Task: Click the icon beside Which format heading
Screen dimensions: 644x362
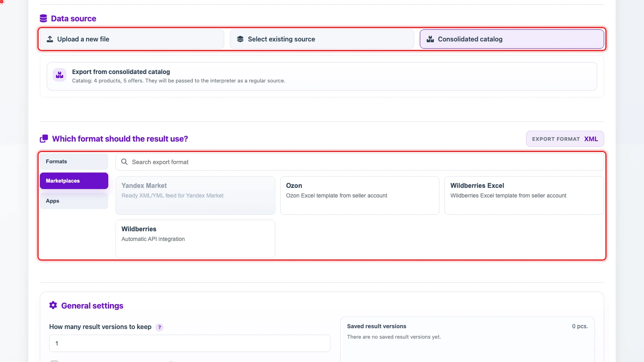Action: click(44, 139)
